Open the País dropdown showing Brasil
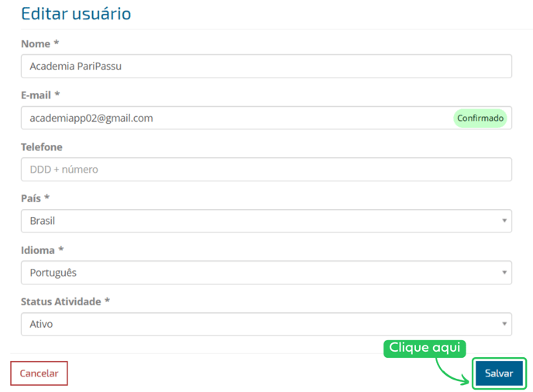533x392 pixels. click(x=266, y=221)
